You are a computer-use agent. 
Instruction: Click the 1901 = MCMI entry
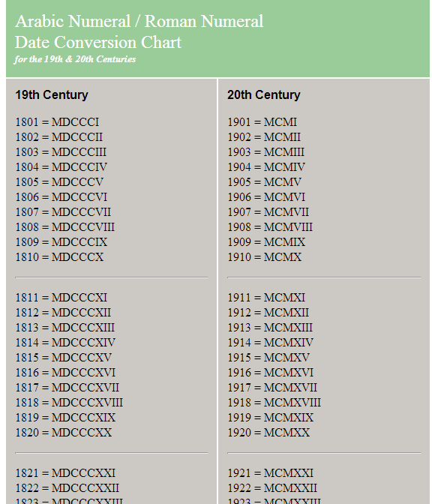pyautogui.click(x=262, y=122)
